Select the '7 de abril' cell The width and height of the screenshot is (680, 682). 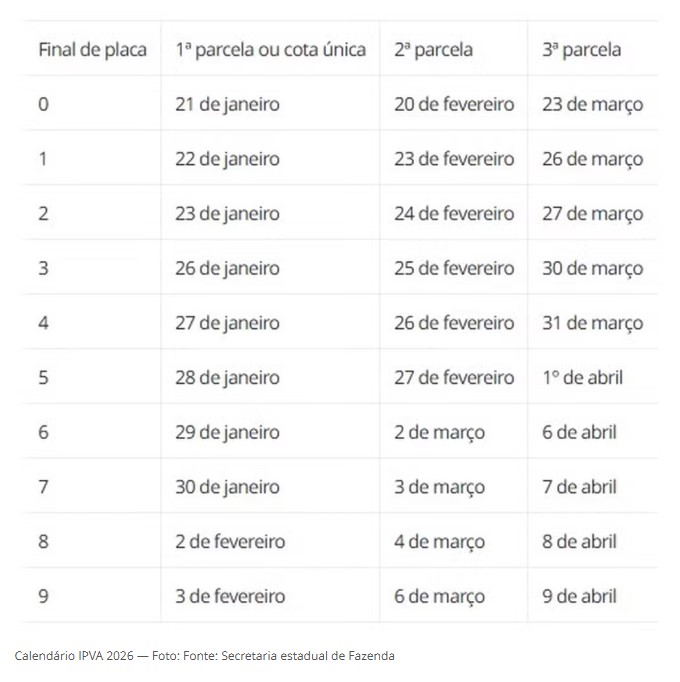tap(579, 487)
